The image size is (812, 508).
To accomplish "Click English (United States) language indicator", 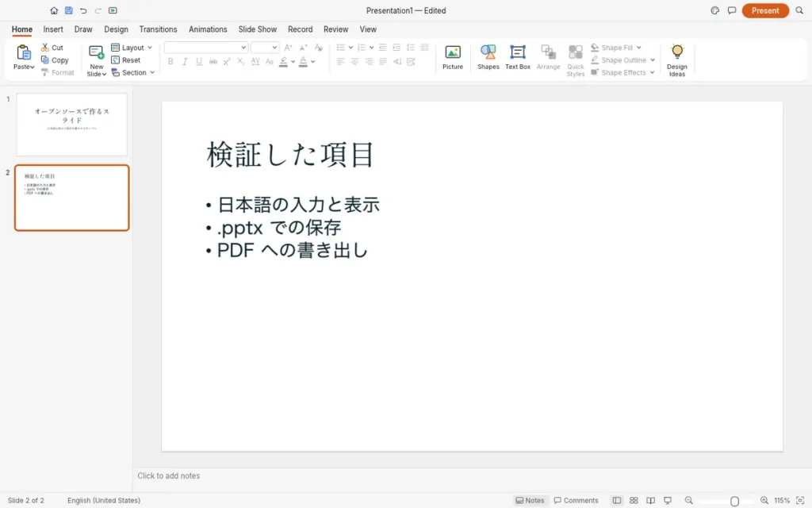I will pyautogui.click(x=104, y=500).
